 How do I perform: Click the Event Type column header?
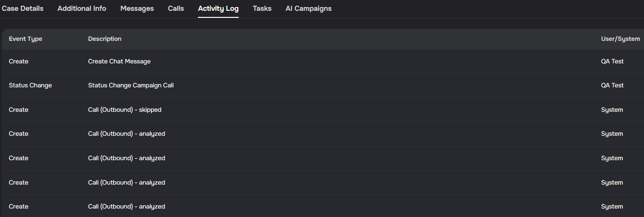pos(25,39)
